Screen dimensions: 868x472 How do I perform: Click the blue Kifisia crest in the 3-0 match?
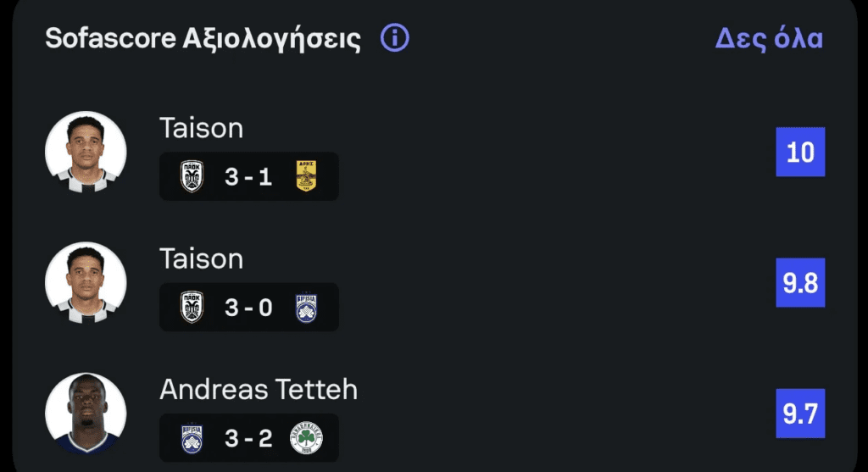(x=305, y=307)
